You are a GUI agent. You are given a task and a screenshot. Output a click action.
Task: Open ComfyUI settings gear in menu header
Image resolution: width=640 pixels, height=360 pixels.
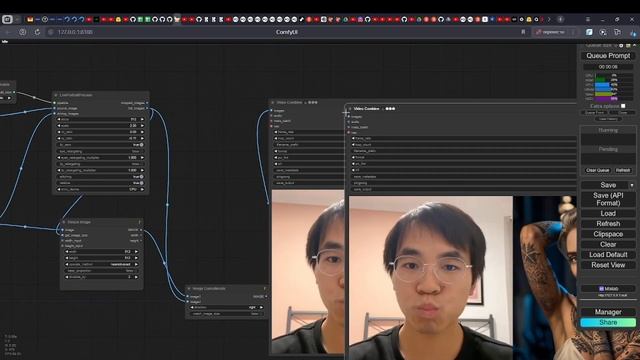[621, 45]
